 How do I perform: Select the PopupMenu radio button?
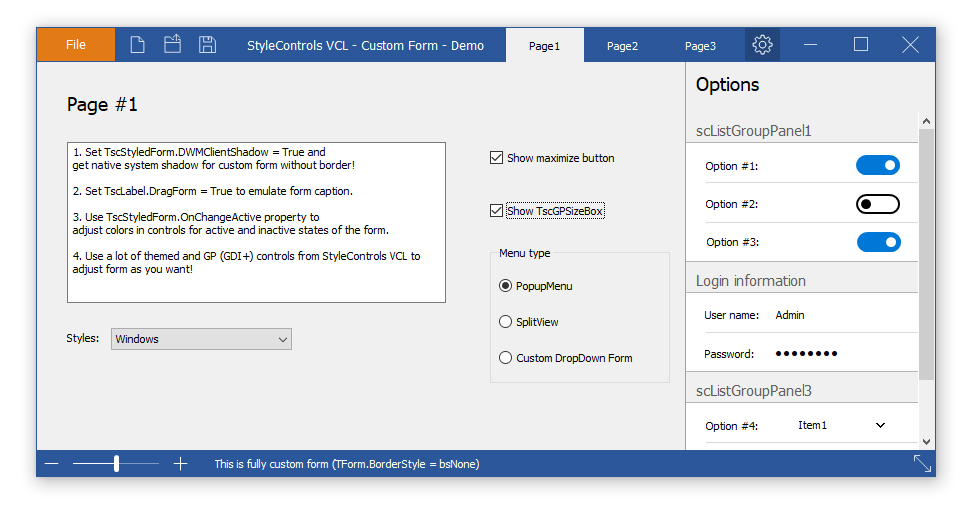point(505,286)
